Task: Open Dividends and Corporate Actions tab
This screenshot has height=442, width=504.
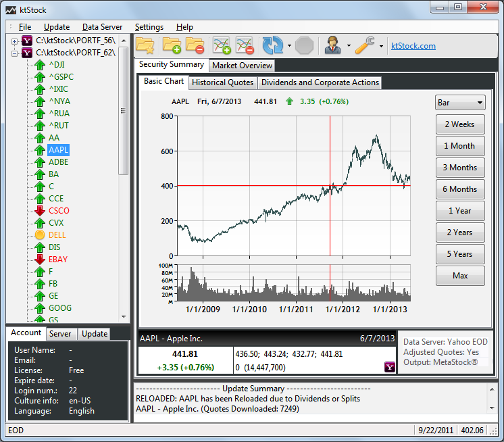Action: [320, 82]
